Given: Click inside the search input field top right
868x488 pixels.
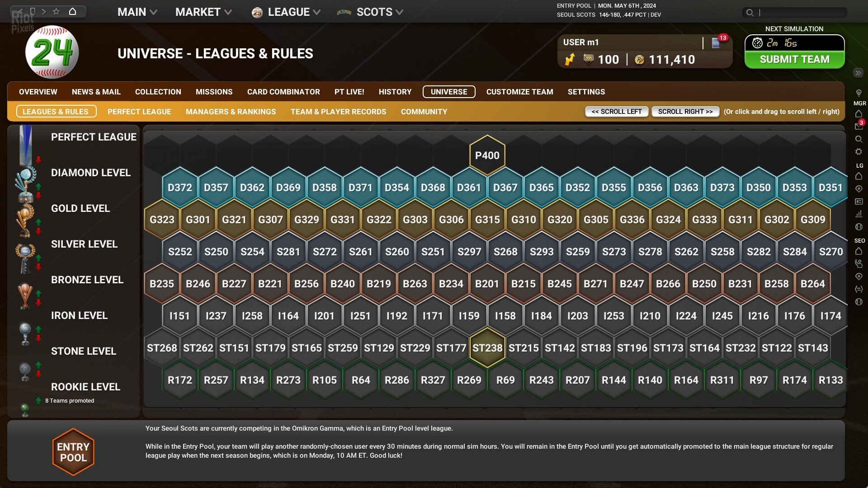Looking at the screenshot, I should [x=805, y=13].
